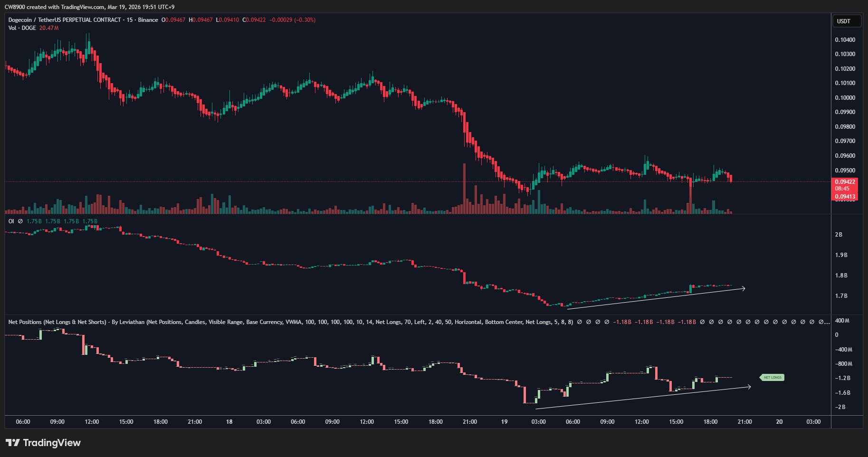The width and height of the screenshot is (868, 457).
Task: Click the 06:00 label before 09:00 on time axis
Action: (x=23, y=422)
